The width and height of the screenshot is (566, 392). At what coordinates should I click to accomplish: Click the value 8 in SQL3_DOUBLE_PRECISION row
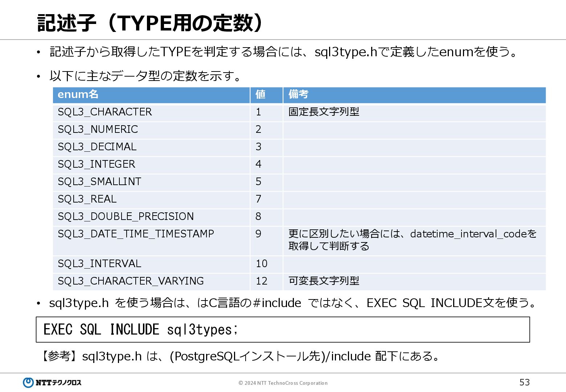[266, 217]
